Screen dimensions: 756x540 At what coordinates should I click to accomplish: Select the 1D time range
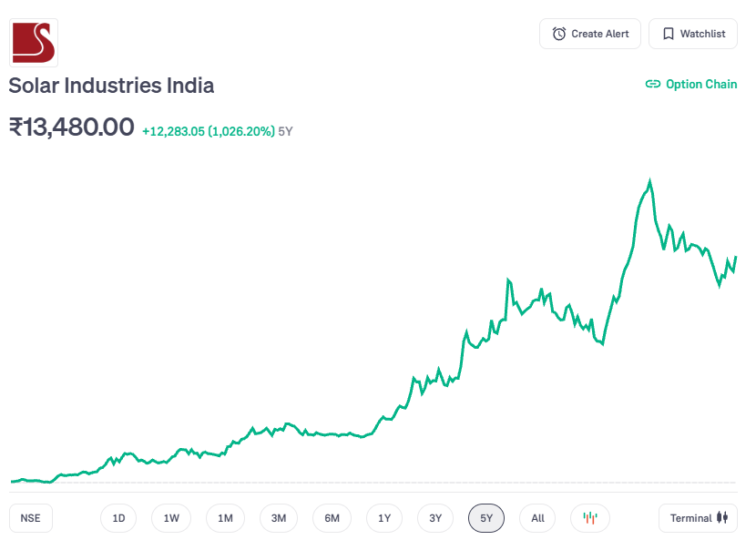click(118, 518)
